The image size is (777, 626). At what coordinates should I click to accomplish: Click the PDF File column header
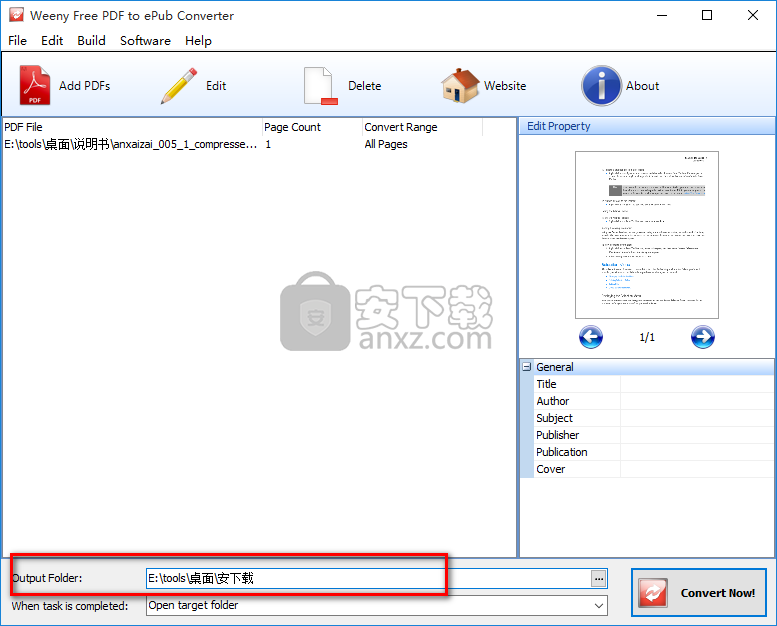click(x=132, y=127)
